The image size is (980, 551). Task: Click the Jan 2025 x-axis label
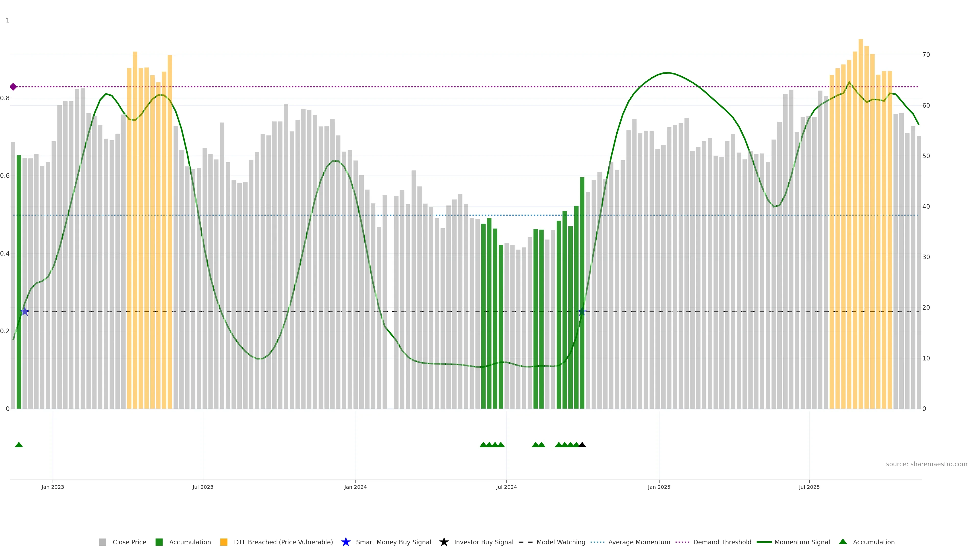point(658,487)
